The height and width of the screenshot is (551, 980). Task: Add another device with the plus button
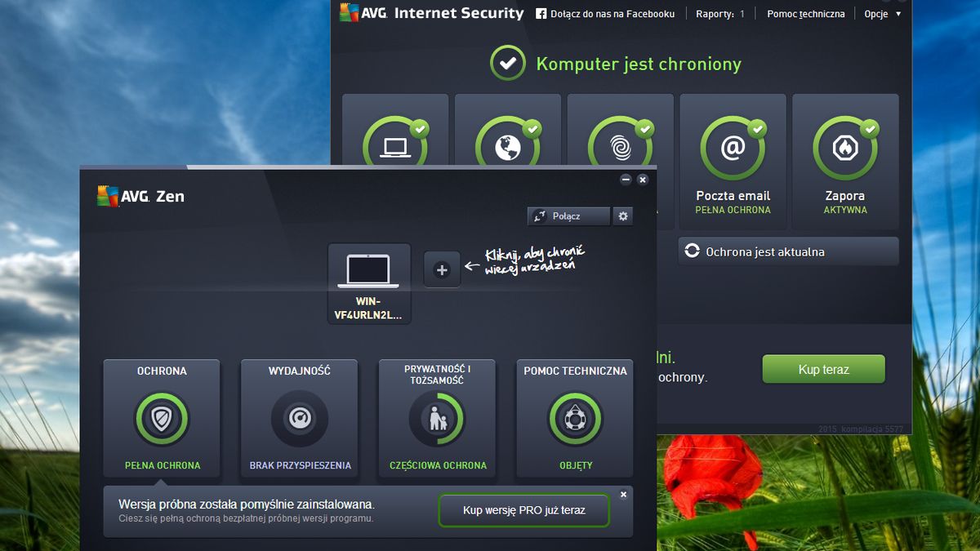tap(442, 269)
